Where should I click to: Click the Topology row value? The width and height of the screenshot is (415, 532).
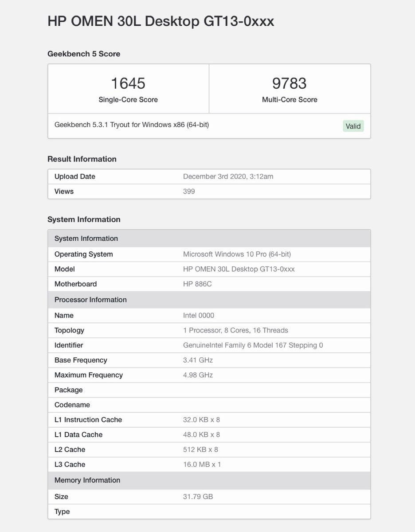point(235,330)
